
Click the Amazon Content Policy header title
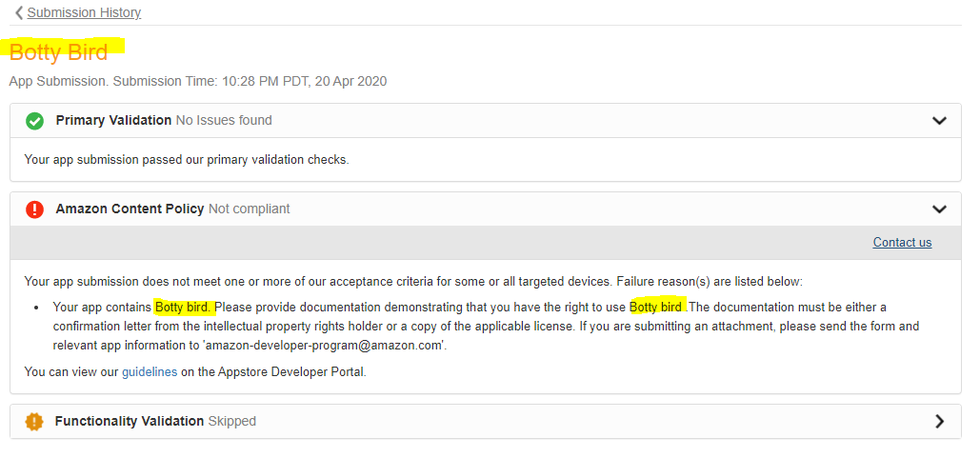(130, 209)
